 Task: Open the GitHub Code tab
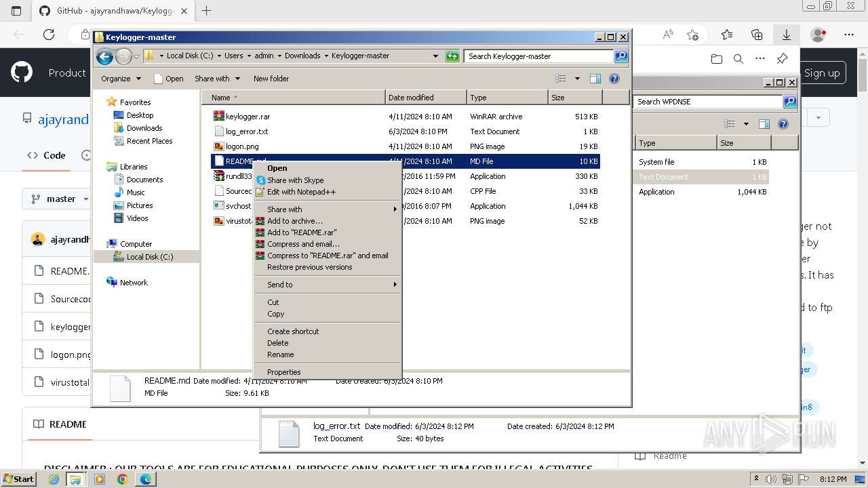(46, 155)
